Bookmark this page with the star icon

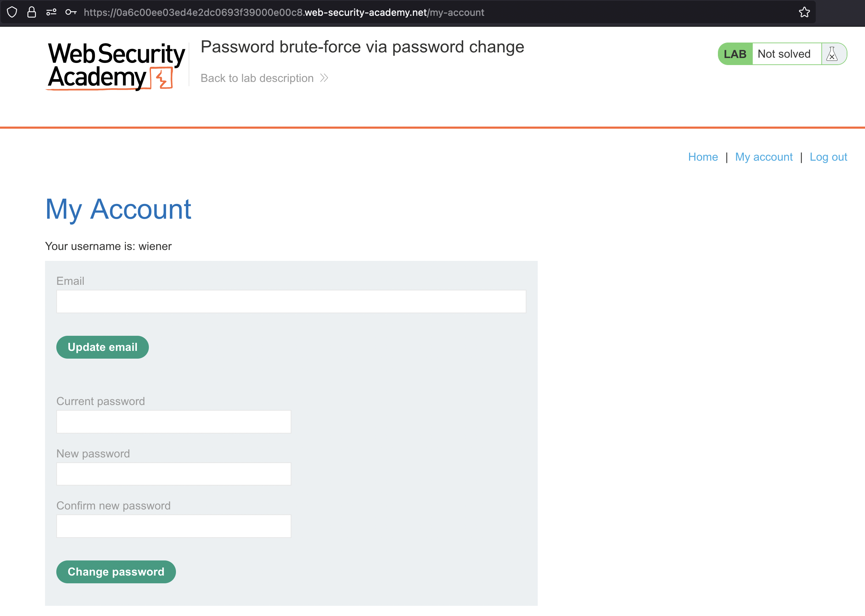[804, 12]
